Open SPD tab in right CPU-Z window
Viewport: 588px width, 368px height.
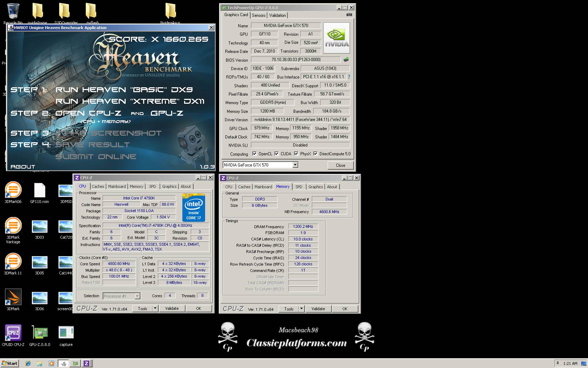[299, 187]
